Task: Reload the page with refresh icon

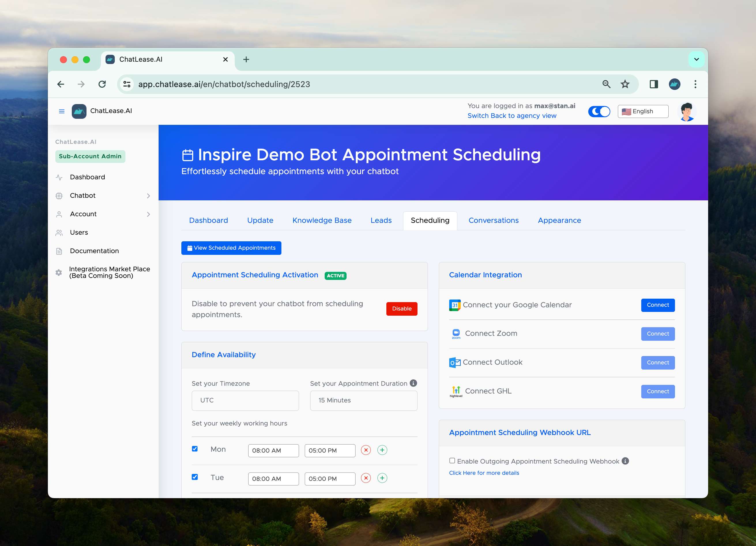Action: click(102, 84)
